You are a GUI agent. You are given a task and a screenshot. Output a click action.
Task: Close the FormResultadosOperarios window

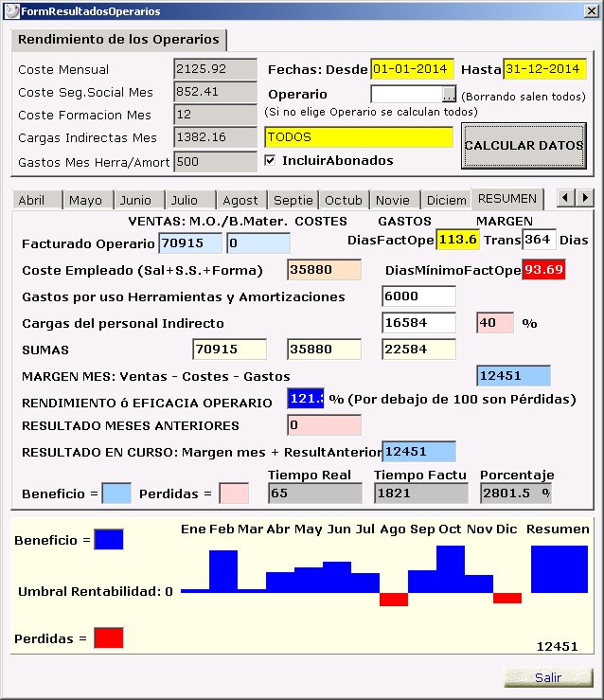(592, 10)
